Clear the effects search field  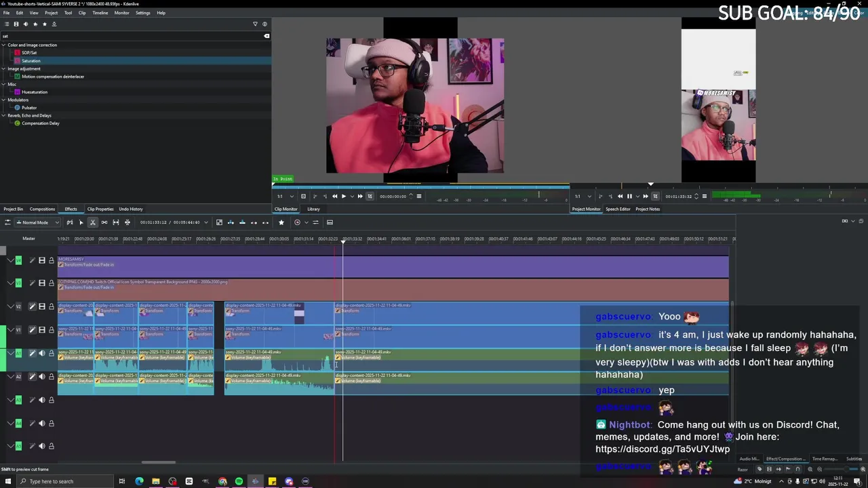(x=267, y=36)
